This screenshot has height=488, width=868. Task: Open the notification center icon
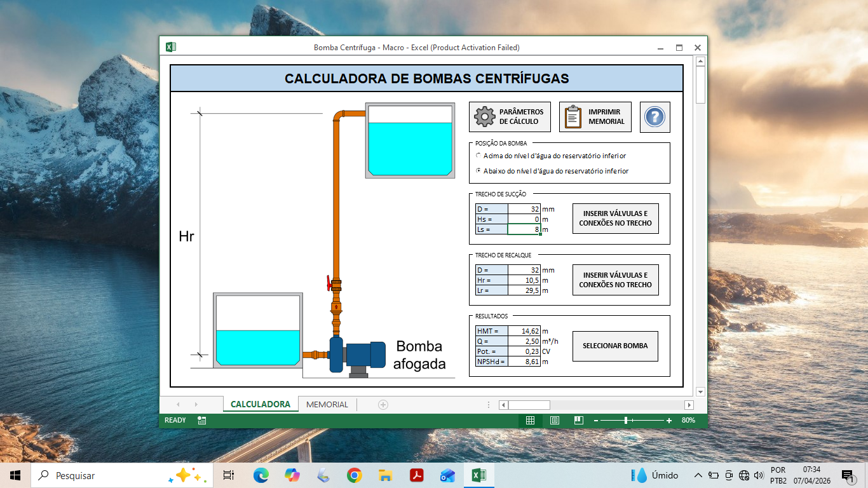[x=848, y=475]
